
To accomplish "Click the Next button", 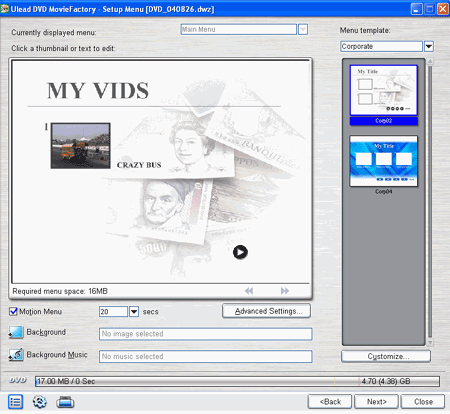I will (376, 402).
